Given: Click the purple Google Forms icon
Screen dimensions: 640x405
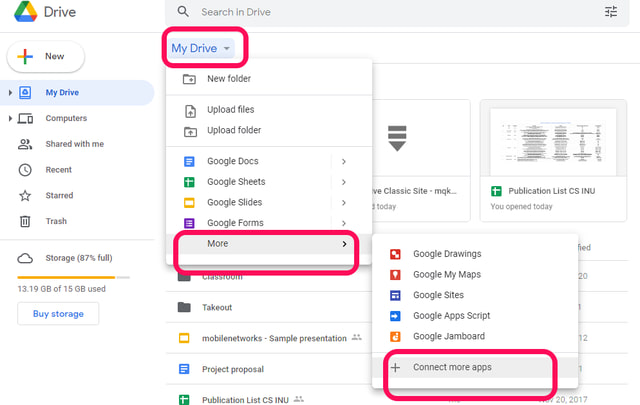Looking at the screenshot, I should click(x=189, y=223).
